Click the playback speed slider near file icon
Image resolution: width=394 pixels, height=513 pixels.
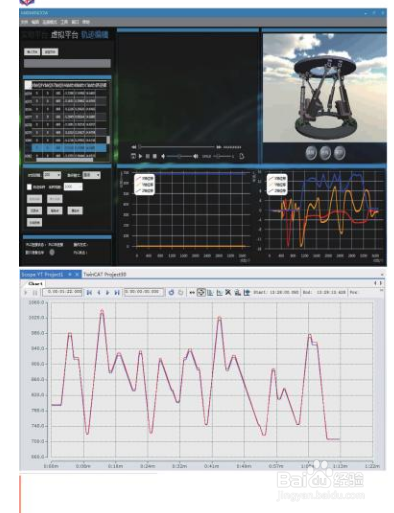pos(223,156)
